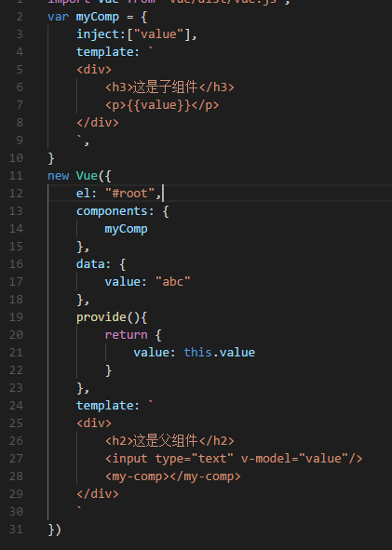Click line number 27 in gutter

[x=16, y=459]
